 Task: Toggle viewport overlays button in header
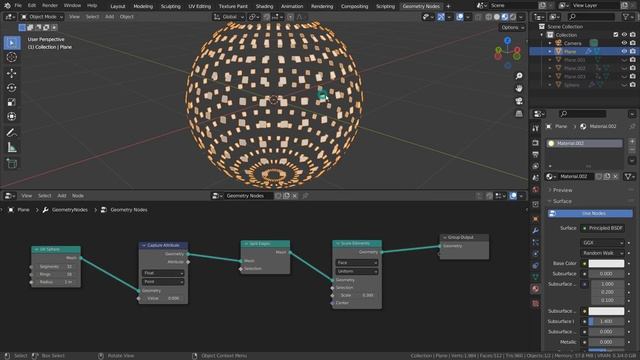click(460, 17)
